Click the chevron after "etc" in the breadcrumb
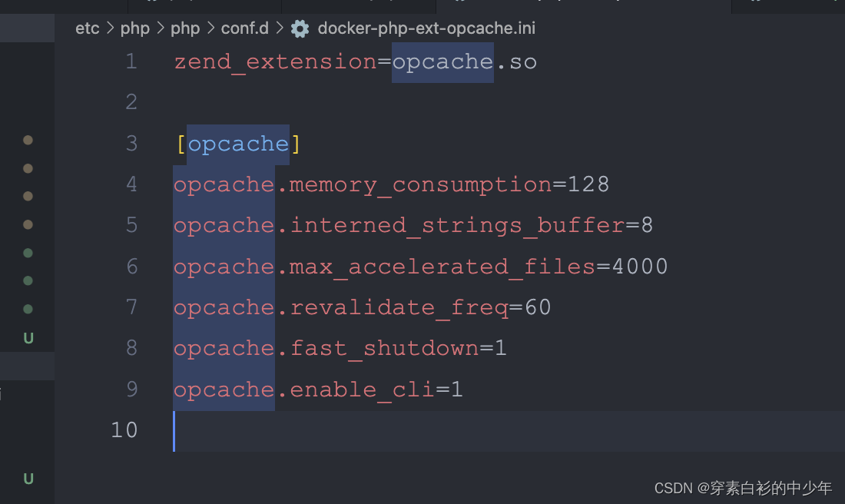This screenshot has width=845, height=504. 110,28
